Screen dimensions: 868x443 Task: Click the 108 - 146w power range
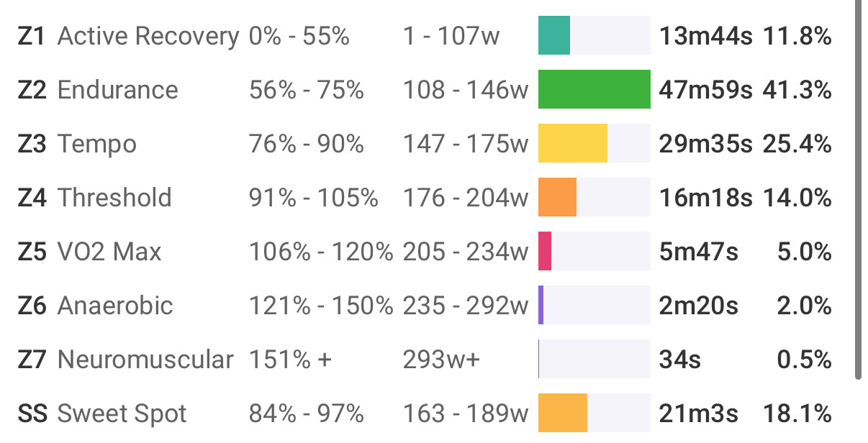tap(466, 90)
